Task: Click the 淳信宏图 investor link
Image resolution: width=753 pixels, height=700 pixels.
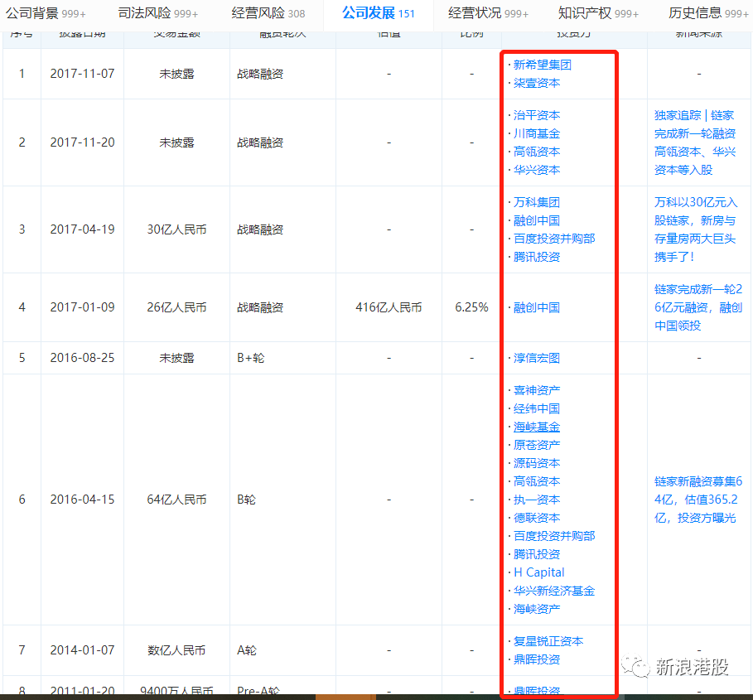Action: (537, 358)
